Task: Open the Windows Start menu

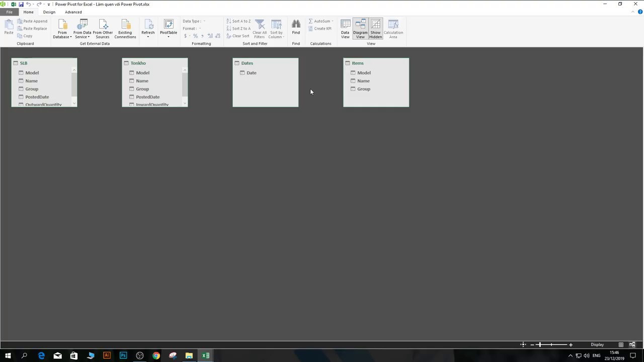Action: coord(8,355)
